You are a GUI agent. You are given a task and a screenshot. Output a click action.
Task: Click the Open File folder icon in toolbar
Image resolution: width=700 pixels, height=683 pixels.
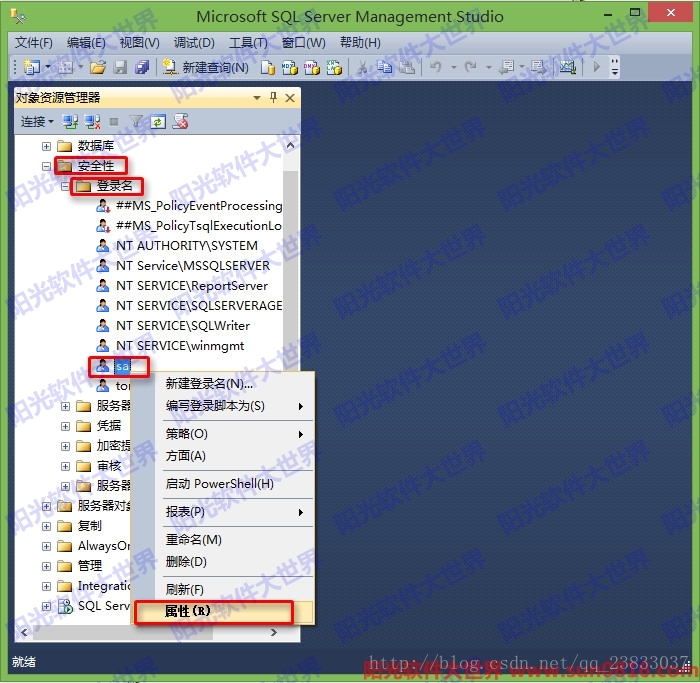coord(98,67)
